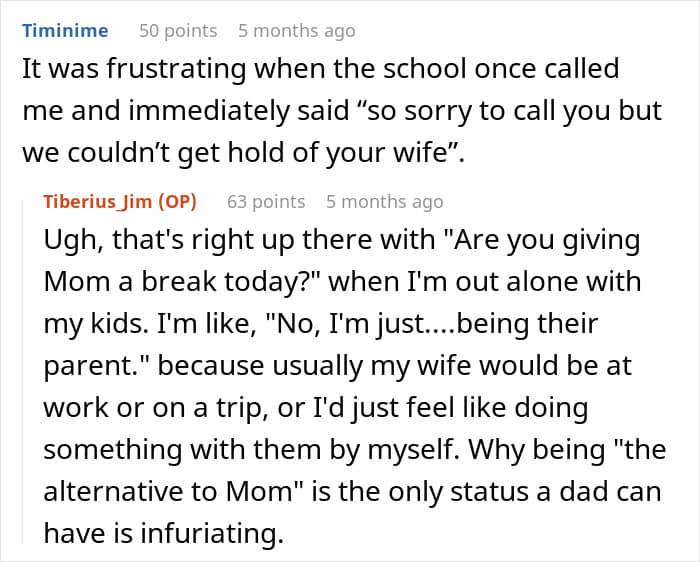Click the 50 points score label
The height and width of the screenshot is (562, 700).
pos(178,31)
